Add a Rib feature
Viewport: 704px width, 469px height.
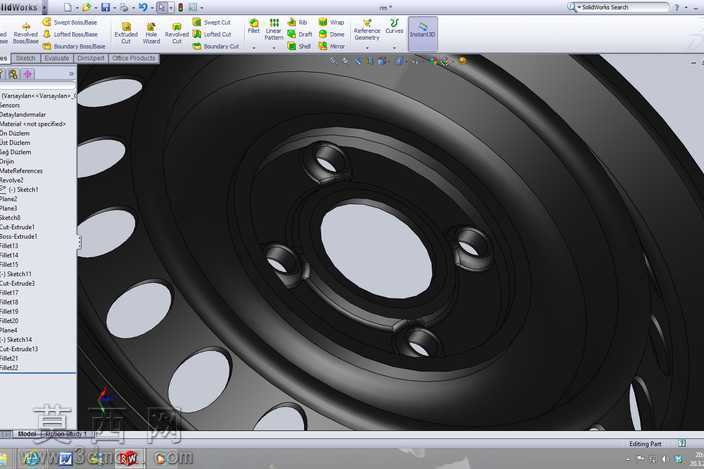(297, 22)
